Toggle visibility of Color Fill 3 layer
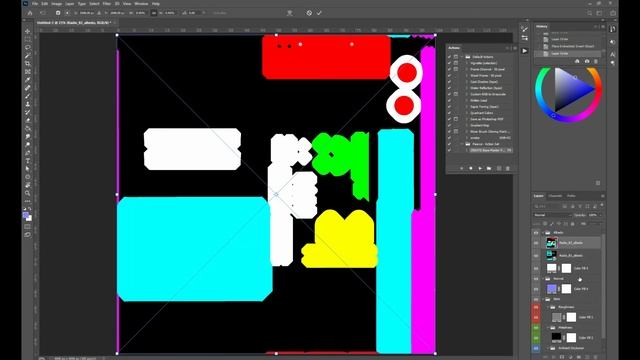 (536, 268)
